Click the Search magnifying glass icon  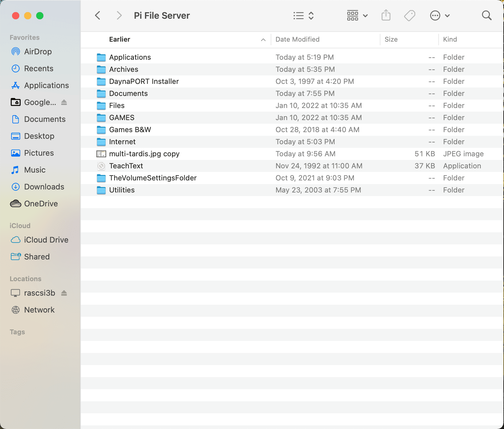click(487, 15)
